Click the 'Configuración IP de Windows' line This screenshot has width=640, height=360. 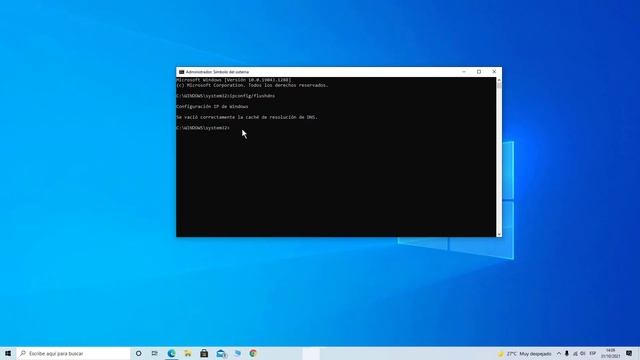[x=212, y=107]
